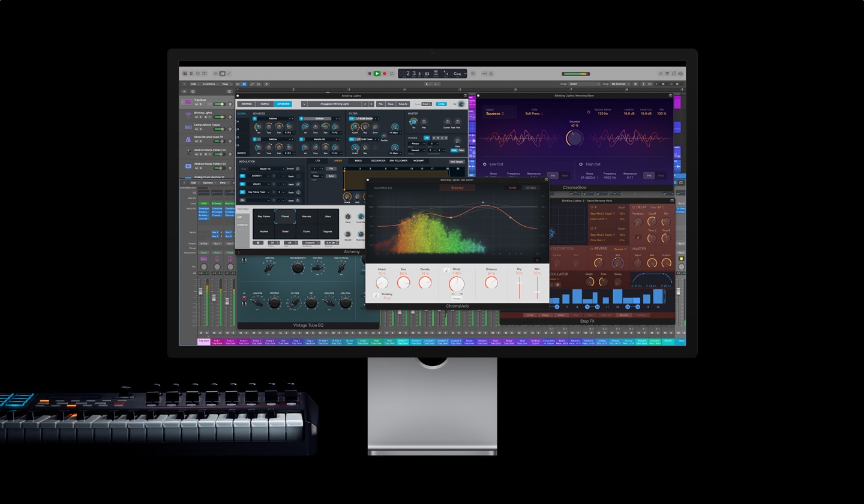This screenshot has height=504, width=864.
Task: Open the Quick Help icon in control bar
Action: tap(198, 73)
